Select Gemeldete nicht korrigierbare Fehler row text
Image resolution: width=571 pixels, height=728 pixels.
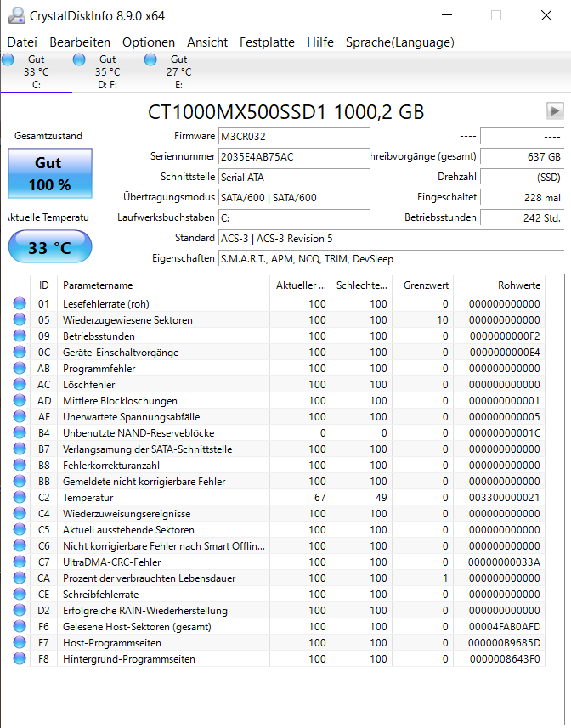click(x=144, y=482)
